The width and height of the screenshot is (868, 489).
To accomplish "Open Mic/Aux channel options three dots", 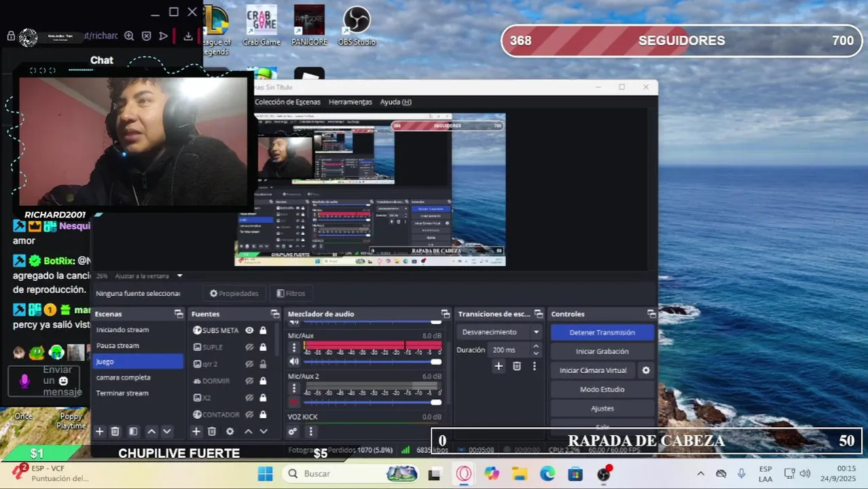I will [294, 347].
